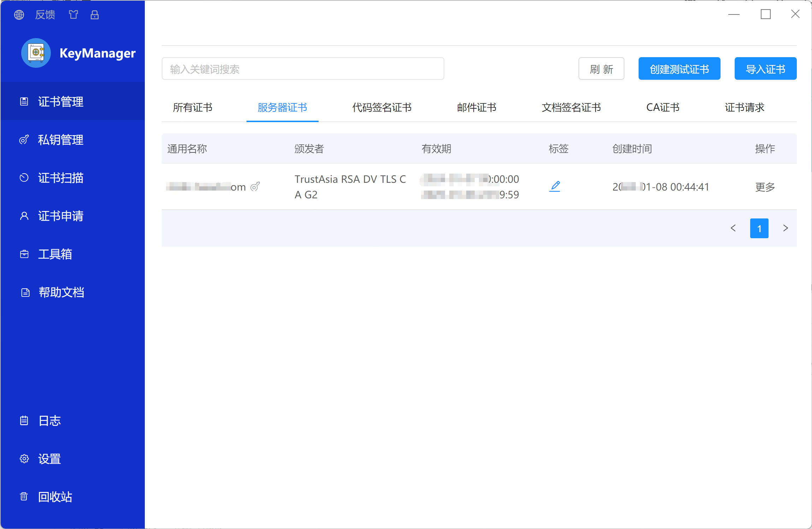Open the skin theme shirt icon
Image resolution: width=812 pixels, height=529 pixels.
click(x=73, y=15)
